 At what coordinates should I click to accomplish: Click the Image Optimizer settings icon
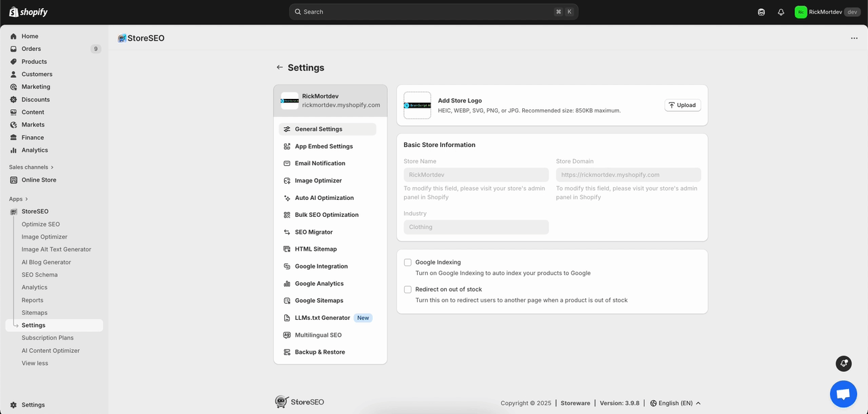pyautogui.click(x=288, y=181)
